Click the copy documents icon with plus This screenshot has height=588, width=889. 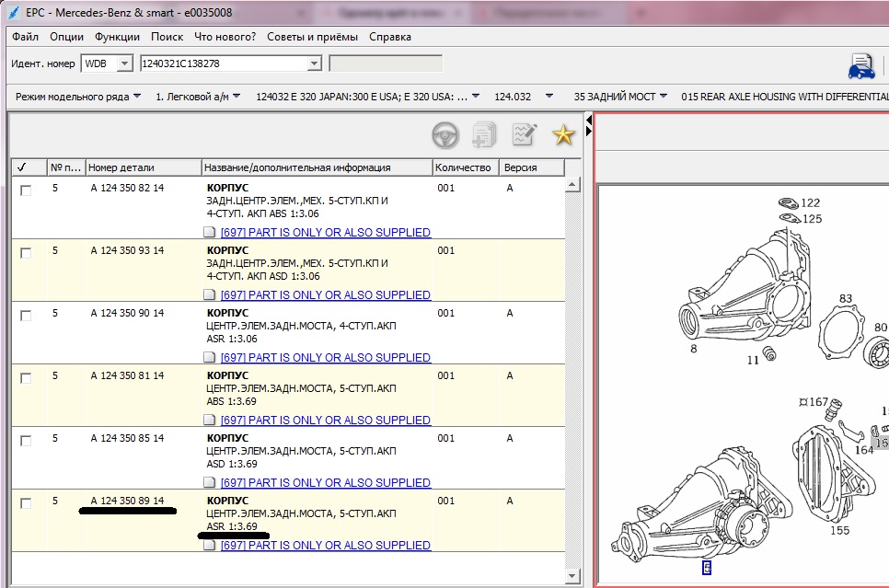click(484, 135)
